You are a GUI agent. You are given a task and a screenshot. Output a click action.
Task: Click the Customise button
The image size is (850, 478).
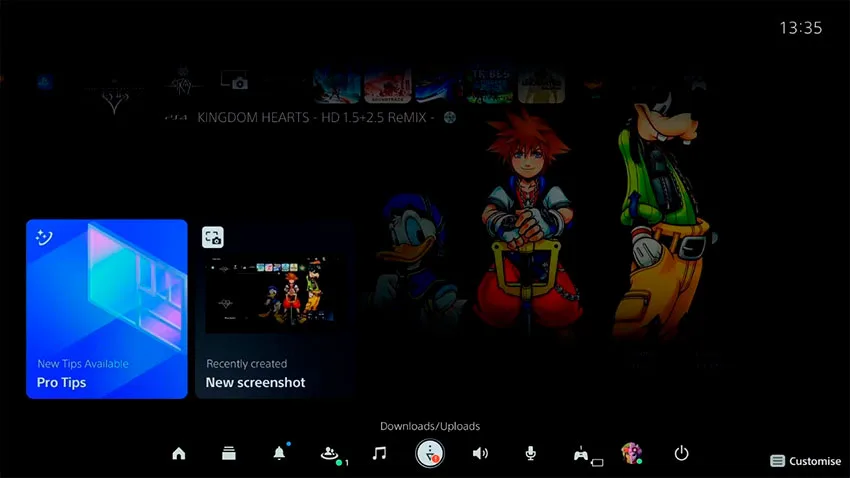coord(806,461)
